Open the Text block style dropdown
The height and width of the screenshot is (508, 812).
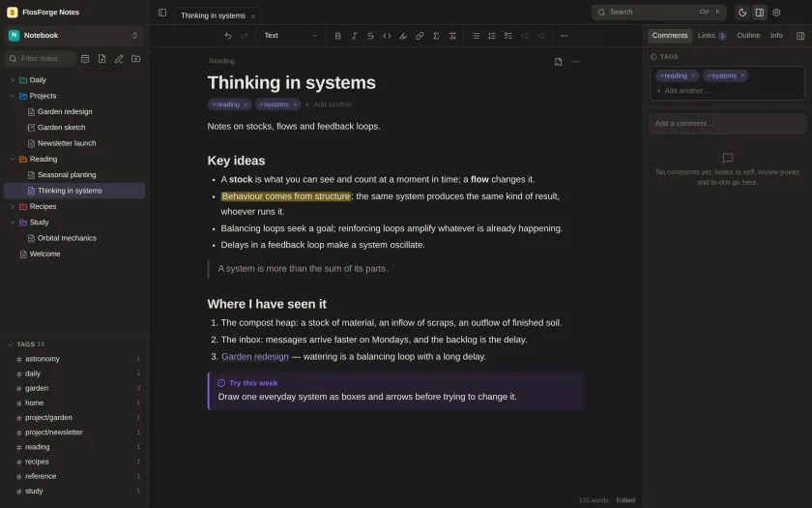tap(290, 36)
